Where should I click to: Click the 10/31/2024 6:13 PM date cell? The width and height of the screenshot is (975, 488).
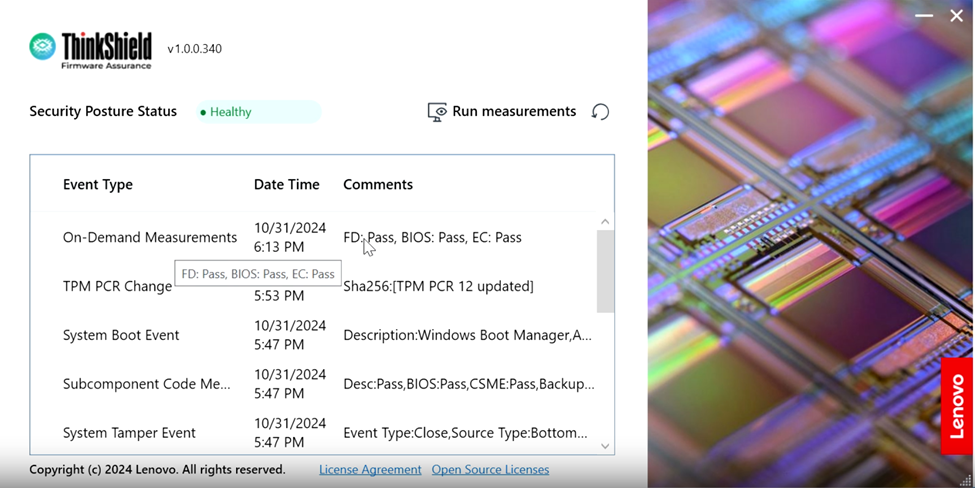(x=290, y=237)
